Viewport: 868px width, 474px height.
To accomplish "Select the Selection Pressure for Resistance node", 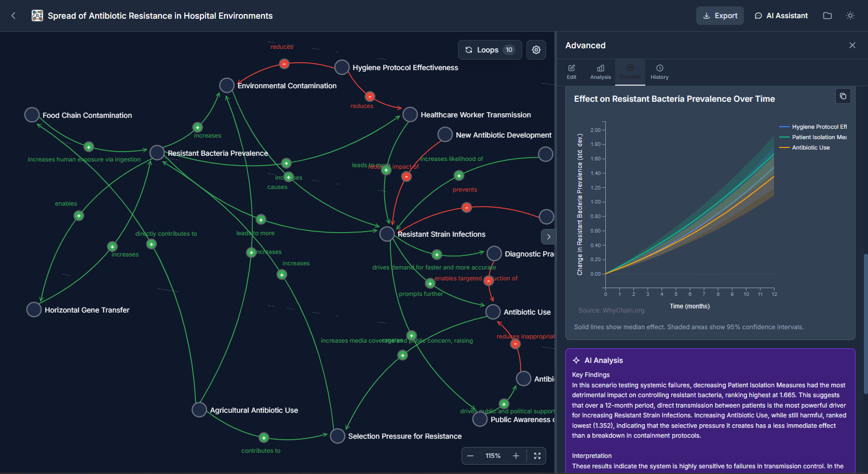I will 338,436.
